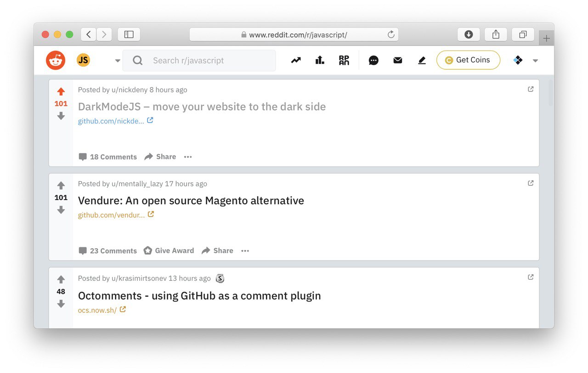The height and width of the screenshot is (373, 588).
Task: Click the Reddit logo home icon
Action: (56, 60)
